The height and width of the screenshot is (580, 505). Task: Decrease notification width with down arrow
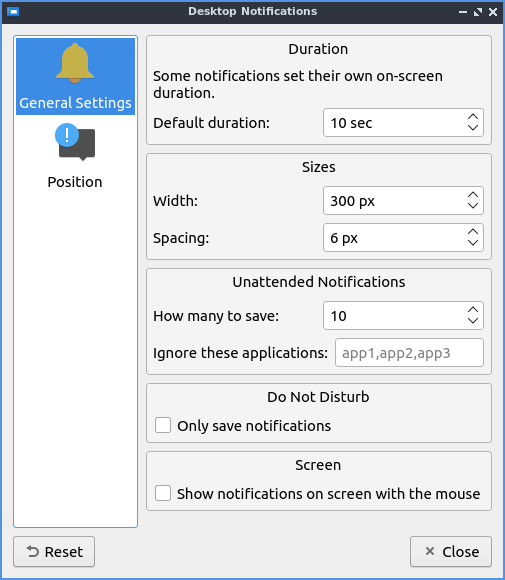pos(473,206)
